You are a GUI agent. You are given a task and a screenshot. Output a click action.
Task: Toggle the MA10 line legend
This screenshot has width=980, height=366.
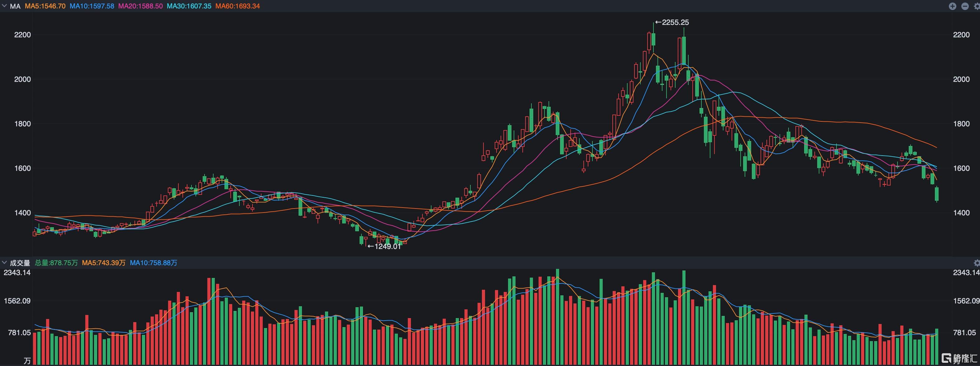[92, 6]
